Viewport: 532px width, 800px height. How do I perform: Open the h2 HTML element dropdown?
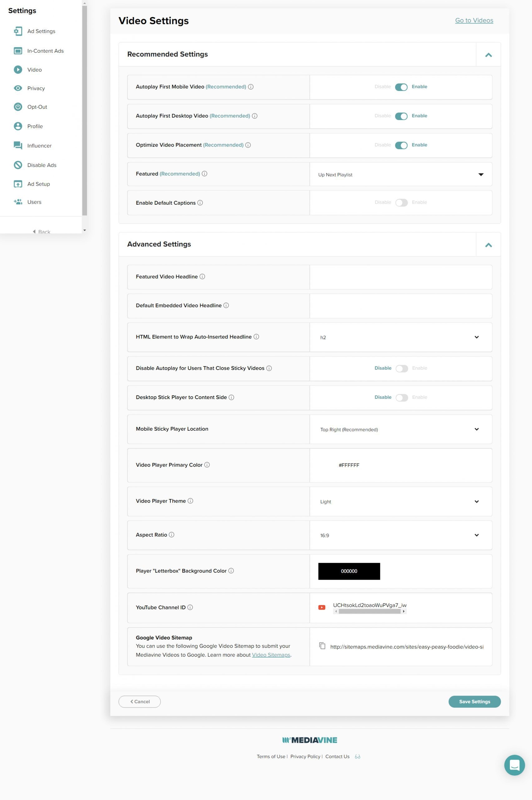401,337
